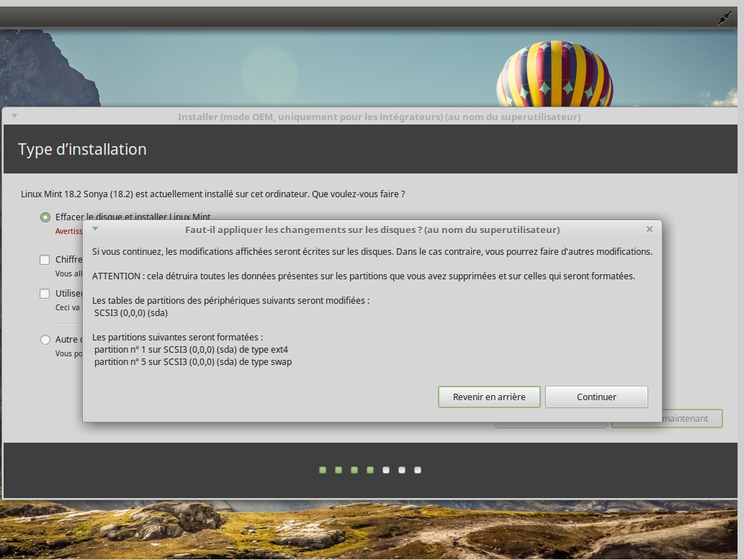Screen dimensions: 744x560
Task: Click the Installer (mode OEM) title bar
Action: click(x=379, y=117)
